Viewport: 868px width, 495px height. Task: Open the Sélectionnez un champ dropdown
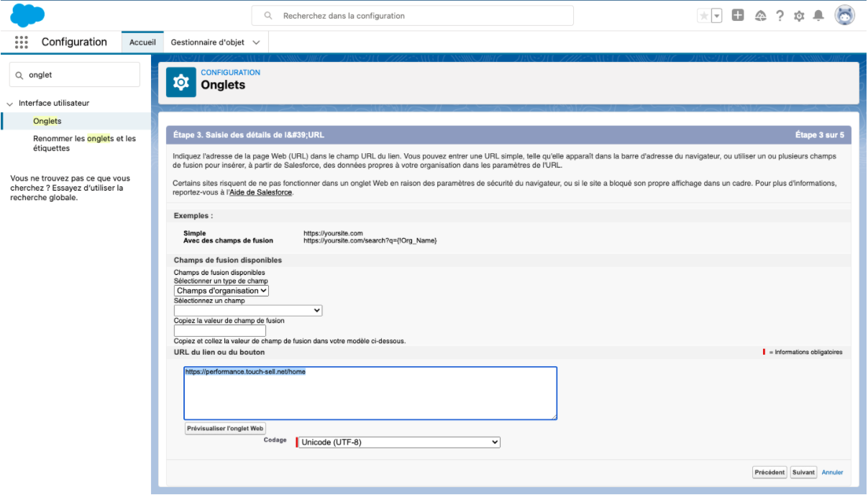(x=248, y=310)
